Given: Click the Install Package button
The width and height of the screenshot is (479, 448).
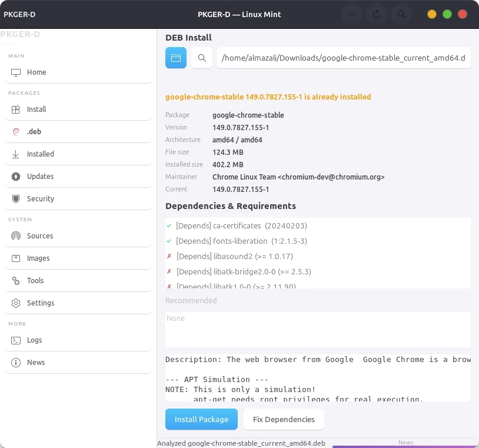Looking at the screenshot, I should 202,419.
